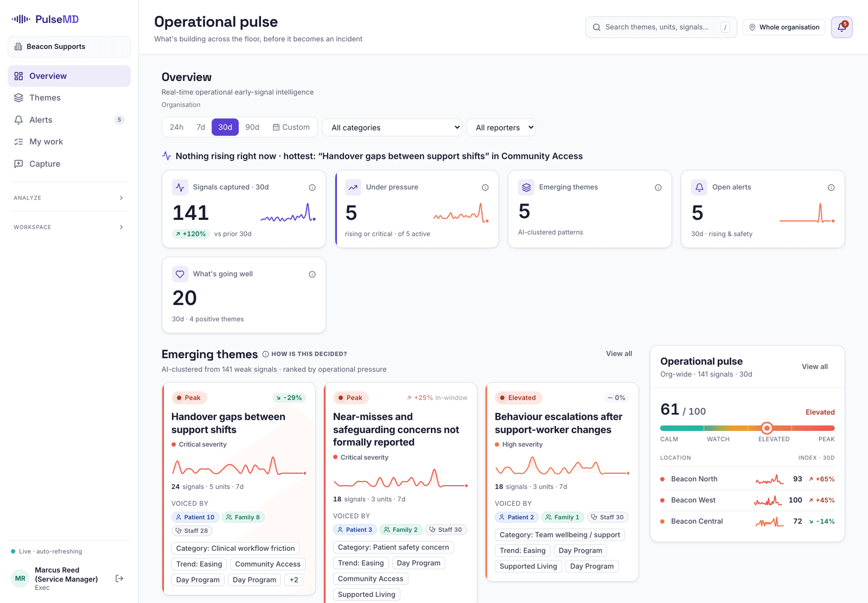Click the +120% vs prior badge
Image resolution: width=868 pixels, height=603 pixels.
pyautogui.click(x=191, y=234)
